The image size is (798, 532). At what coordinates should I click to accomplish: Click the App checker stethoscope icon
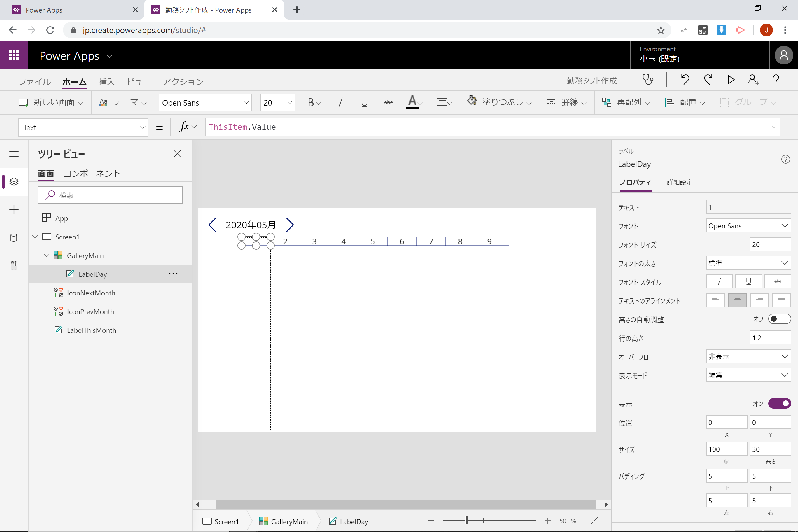(x=648, y=80)
